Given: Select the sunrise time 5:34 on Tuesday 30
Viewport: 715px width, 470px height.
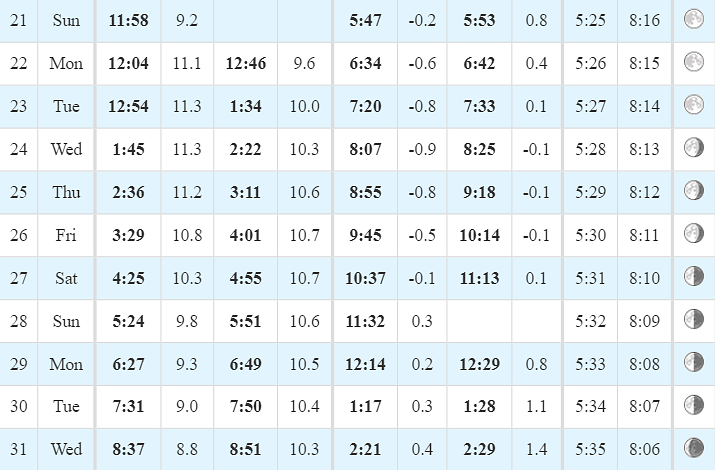Looking at the screenshot, I should (590, 406).
